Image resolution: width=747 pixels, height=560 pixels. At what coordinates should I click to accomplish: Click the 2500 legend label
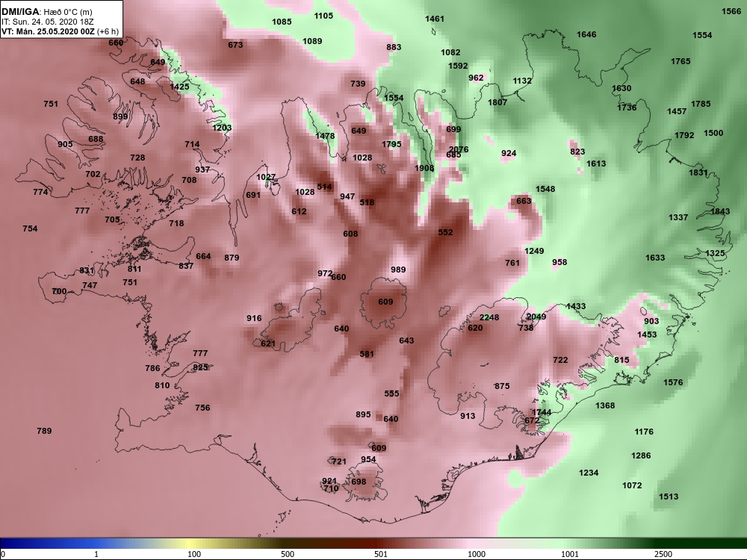[663, 554]
